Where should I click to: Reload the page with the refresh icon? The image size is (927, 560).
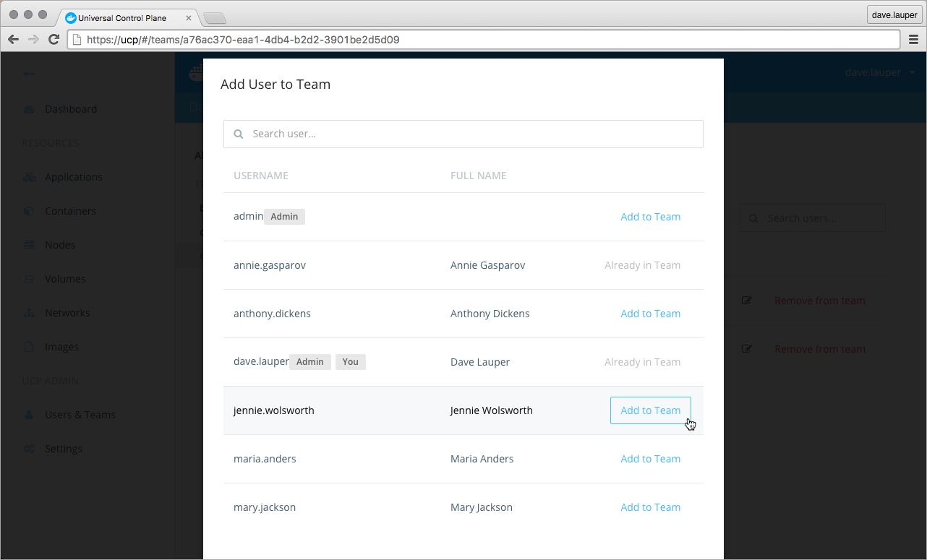coord(54,40)
